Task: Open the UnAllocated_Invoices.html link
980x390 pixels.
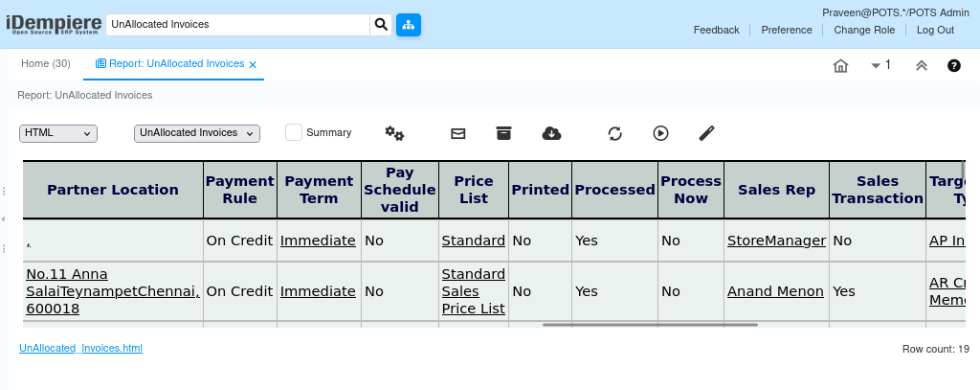Action: (x=80, y=348)
